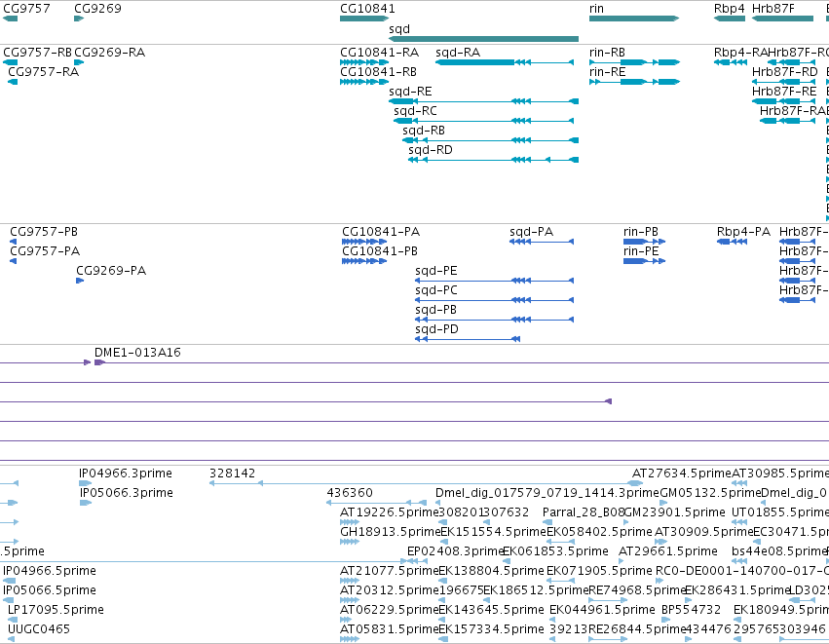
Task: Select protein CG10841-PB label
Action: click(380, 251)
